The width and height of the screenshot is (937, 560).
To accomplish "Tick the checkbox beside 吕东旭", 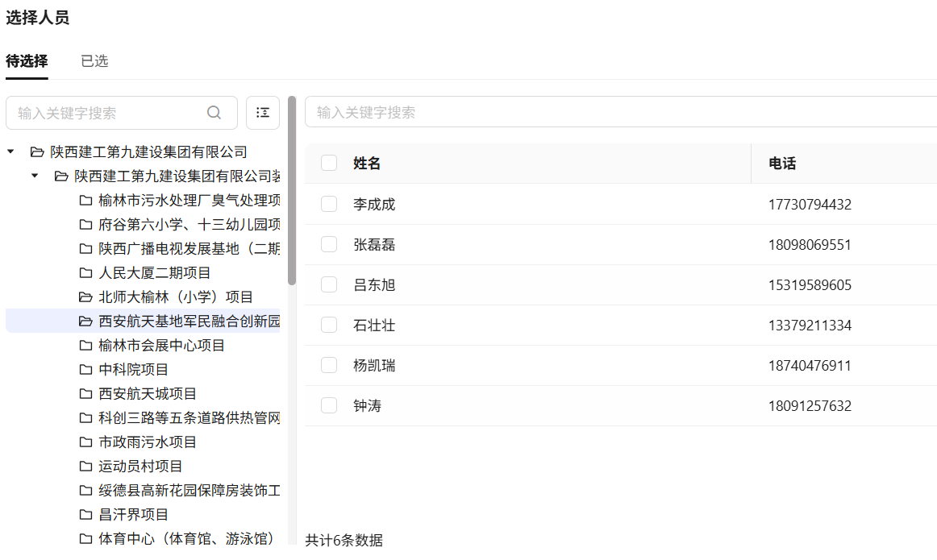I will click(x=329, y=285).
